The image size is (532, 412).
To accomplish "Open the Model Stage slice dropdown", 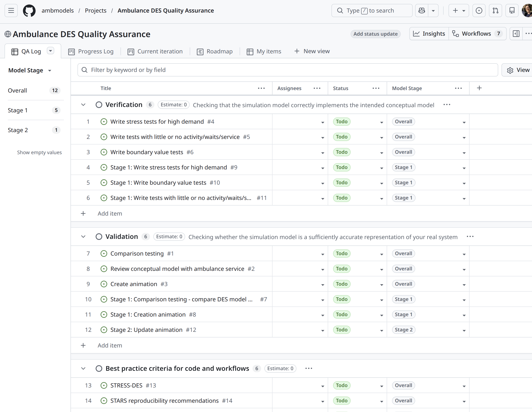I will point(30,70).
